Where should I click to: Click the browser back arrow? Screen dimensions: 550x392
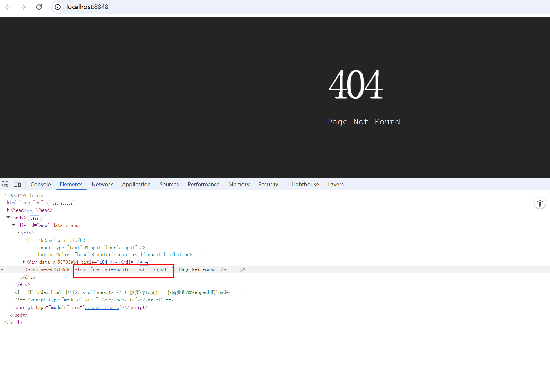click(8, 7)
